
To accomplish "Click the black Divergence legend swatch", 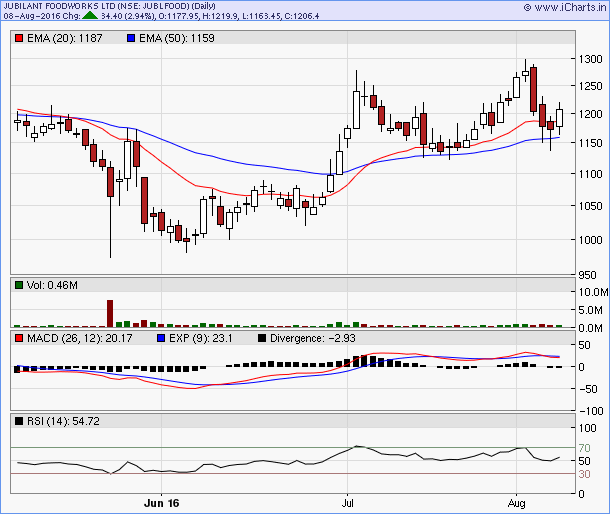I will tap(262, 338).
